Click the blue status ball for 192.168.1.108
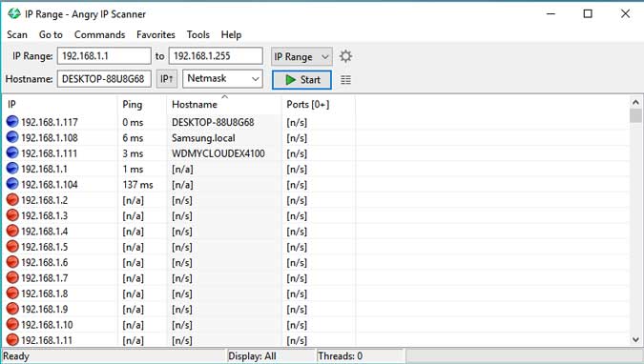The width and height of the screenshot is (644, 364). point(12,137)
